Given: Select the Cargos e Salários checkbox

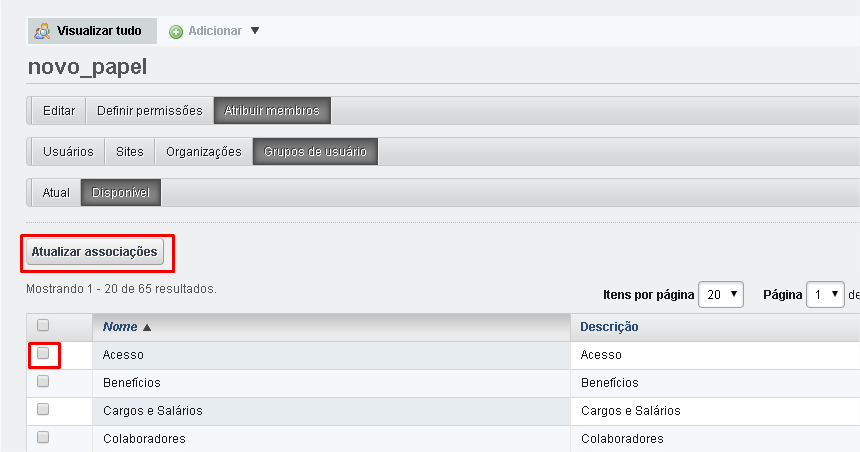Looking at the screenshot, I should [43, 409].
